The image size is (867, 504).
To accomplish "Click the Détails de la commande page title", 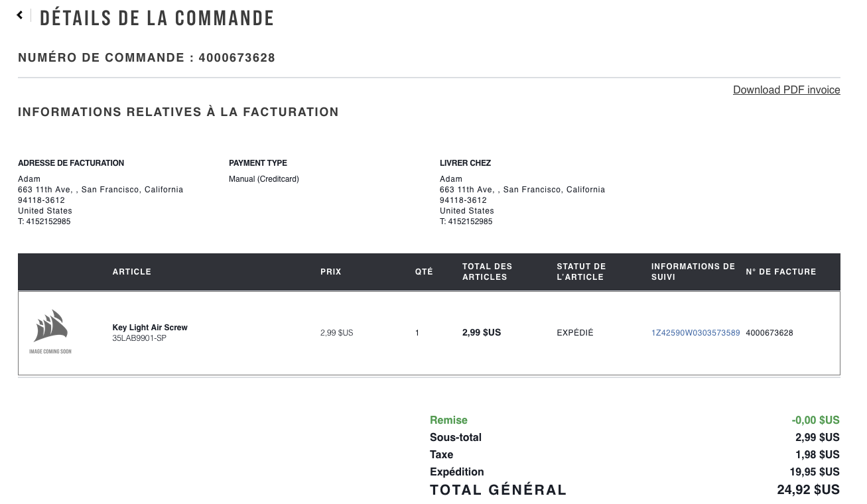I will pos(157,18).
